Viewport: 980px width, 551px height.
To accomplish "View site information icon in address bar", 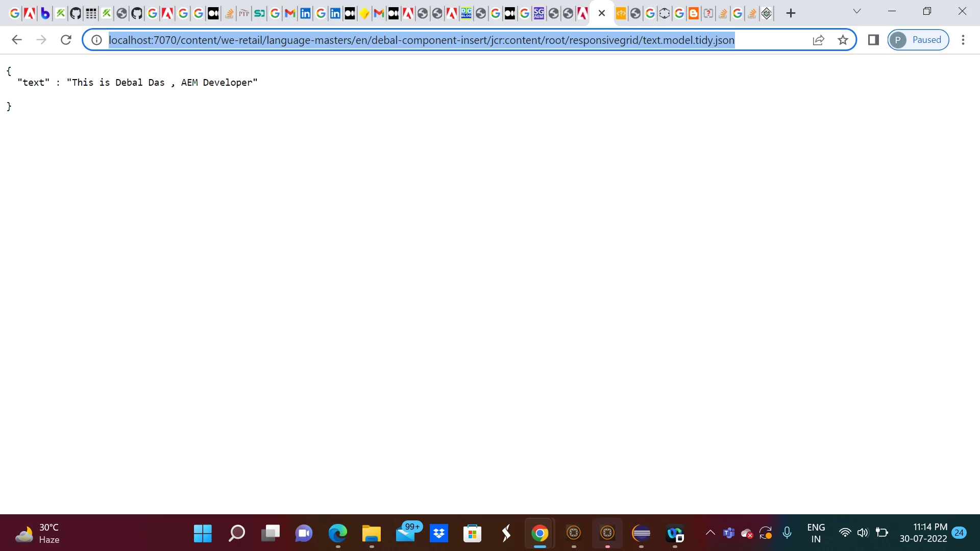I will coord(96,40).
